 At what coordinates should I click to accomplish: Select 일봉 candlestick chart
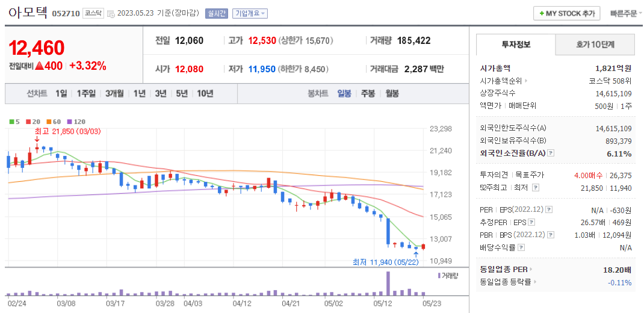[x=344, y=94]
